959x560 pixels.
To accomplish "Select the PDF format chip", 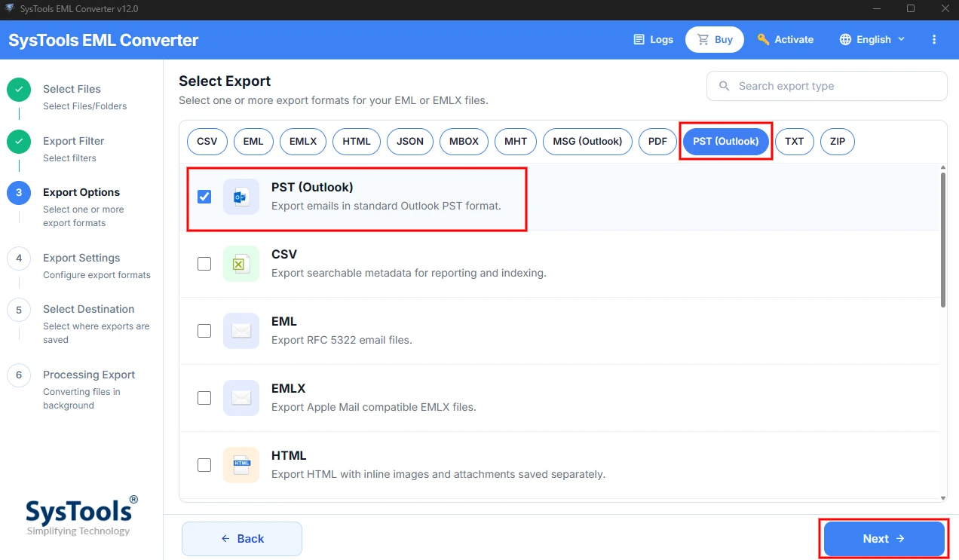I will [657, 141].
